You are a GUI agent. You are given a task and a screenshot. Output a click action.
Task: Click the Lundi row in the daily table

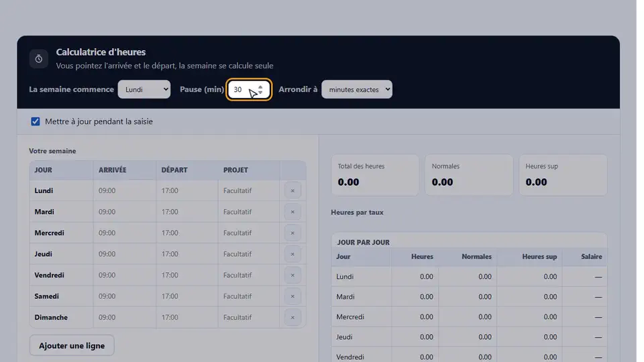469,277
